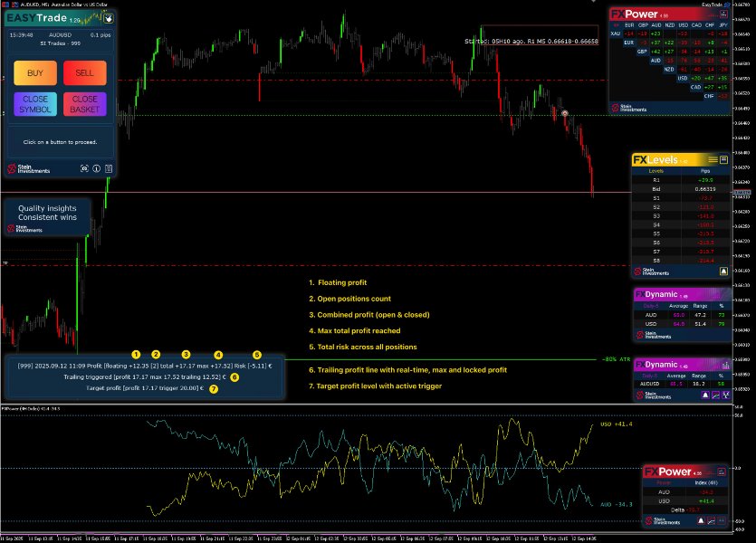The height and width of the screenshot is (543, 756).
Task: Click the trade marker circle on the chart
Action: click(565, 114)
